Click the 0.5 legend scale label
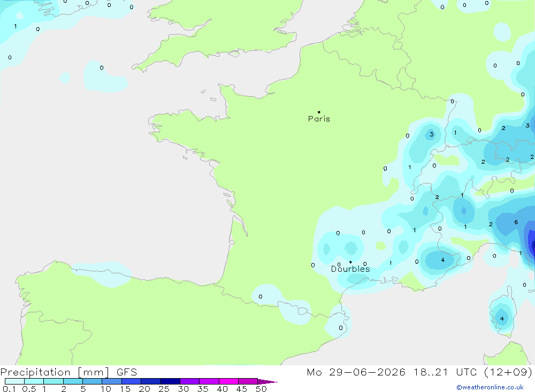The height and width of the screenshot is (392, 535). [29, 389]
